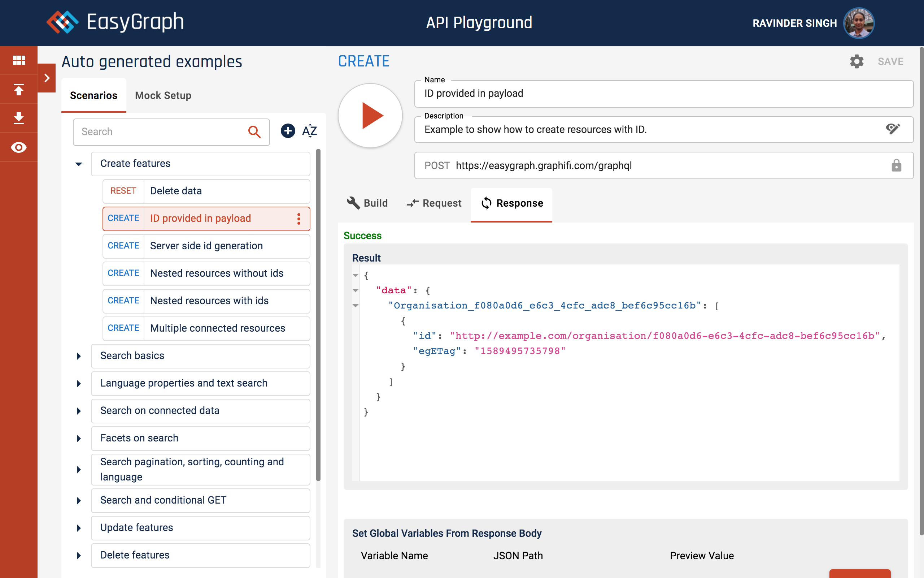Click the refresh icon on Response tab
This screenshot has width=924, height=578.
486,203
